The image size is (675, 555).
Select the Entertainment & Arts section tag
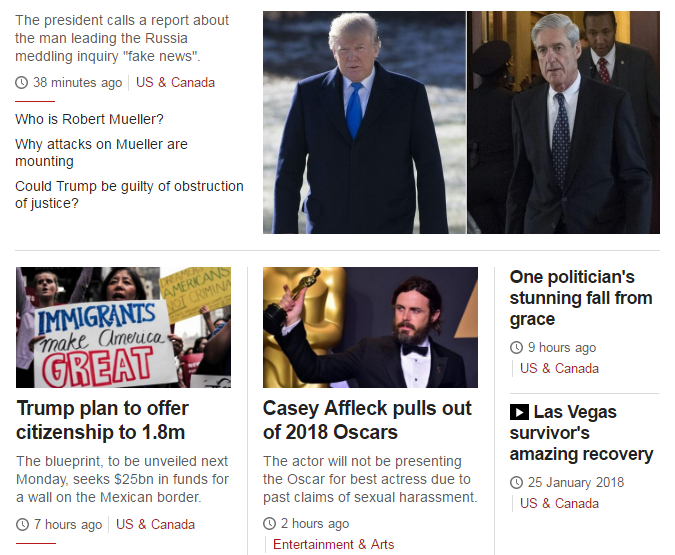[333, 544]
